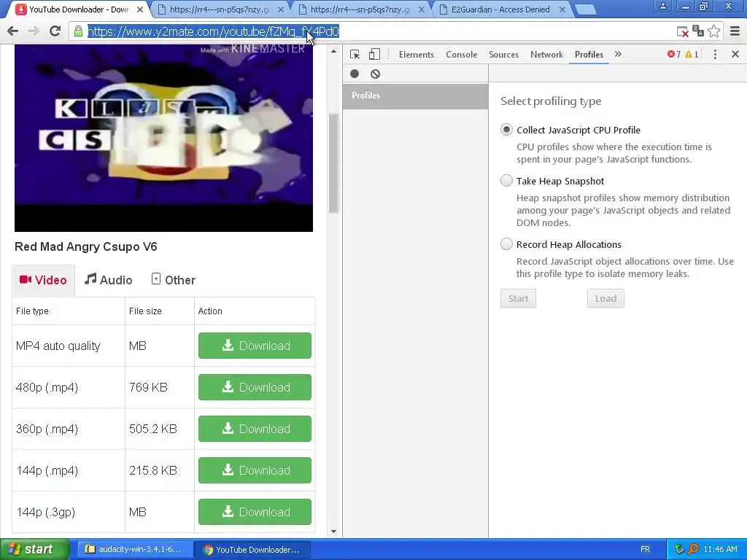This screenshot has width=747, height=560.
Task: Click the magnifier icon in system tray
Action: point(693,549)
